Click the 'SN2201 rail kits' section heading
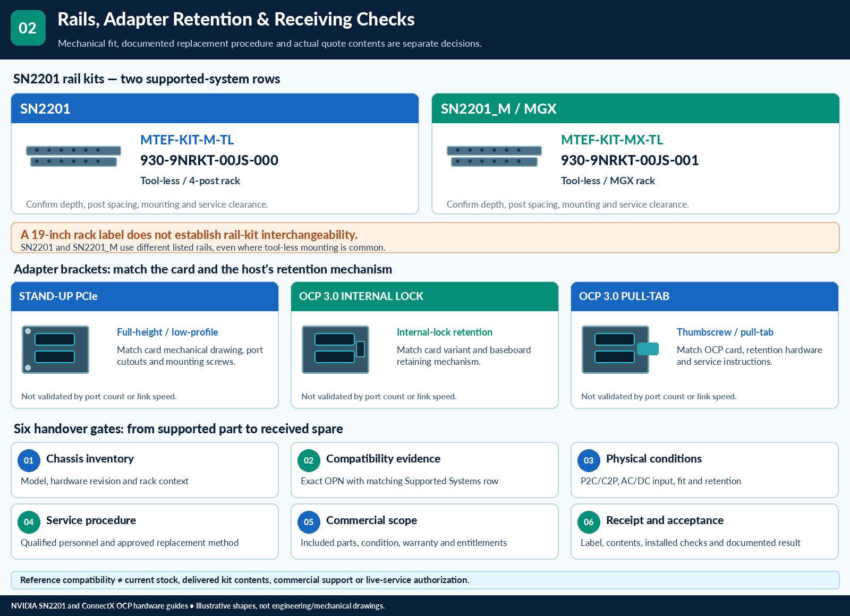 click(x=147, y=79)
